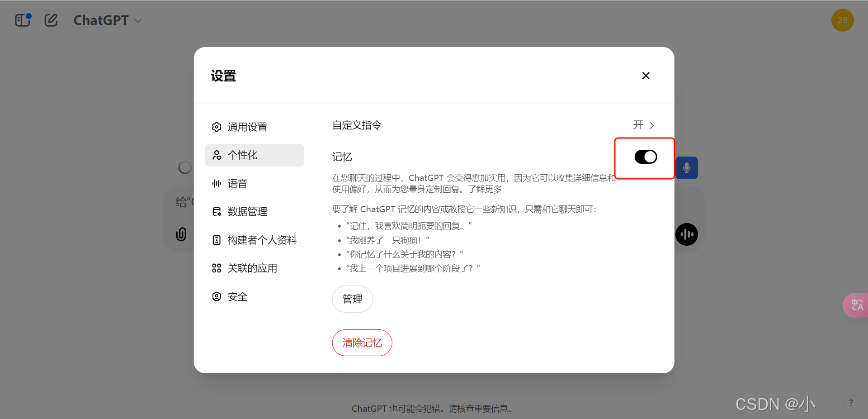Click the red 清除记忆 button

click(x=362, y=343)
